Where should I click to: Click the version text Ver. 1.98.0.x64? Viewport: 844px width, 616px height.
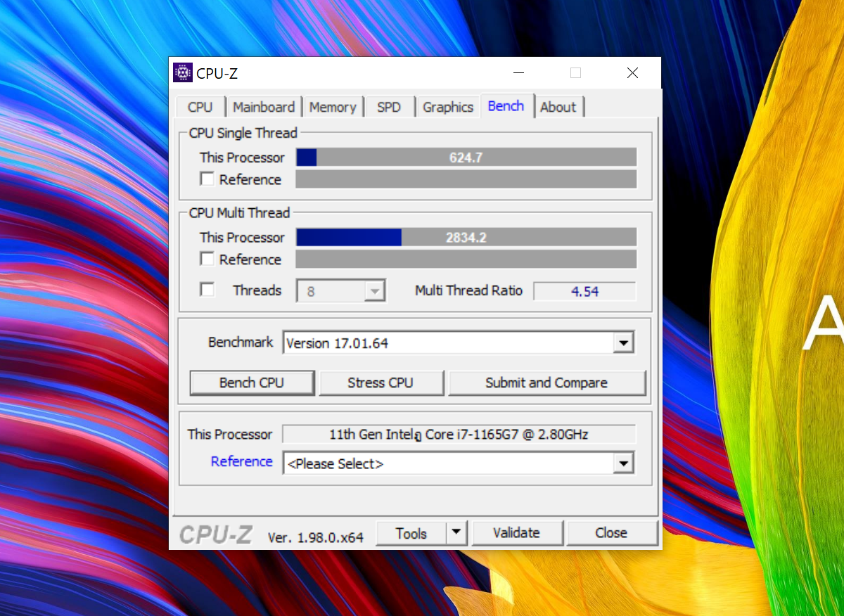click(316, 537)
